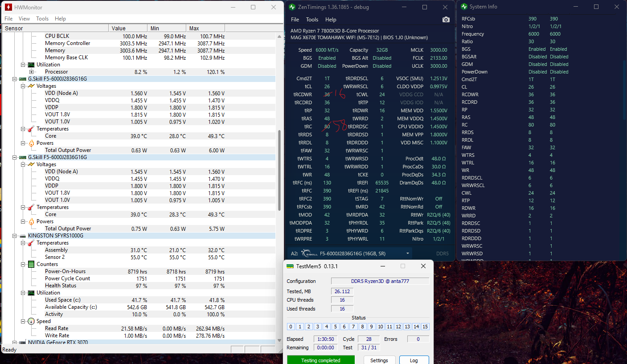627x364 pixels.
Task: Collapse the Utilization group above Used Space (c:)
Action: 23,293
